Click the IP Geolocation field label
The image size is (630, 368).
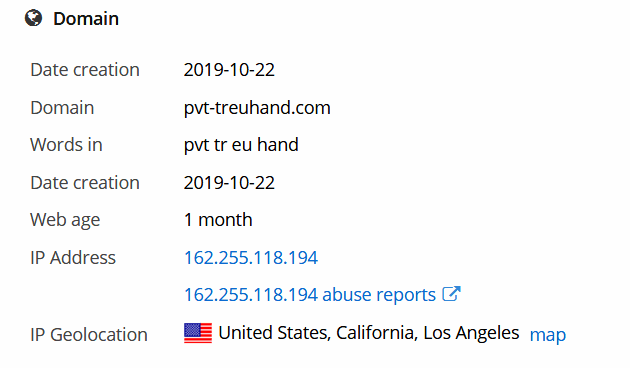89,335
